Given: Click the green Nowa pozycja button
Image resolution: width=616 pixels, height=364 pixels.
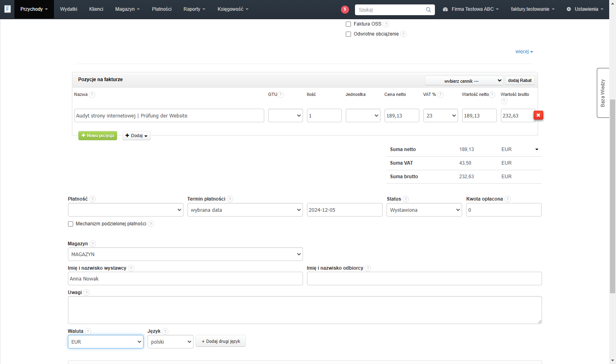Looking at the screenshot, I should click(98, 135).
